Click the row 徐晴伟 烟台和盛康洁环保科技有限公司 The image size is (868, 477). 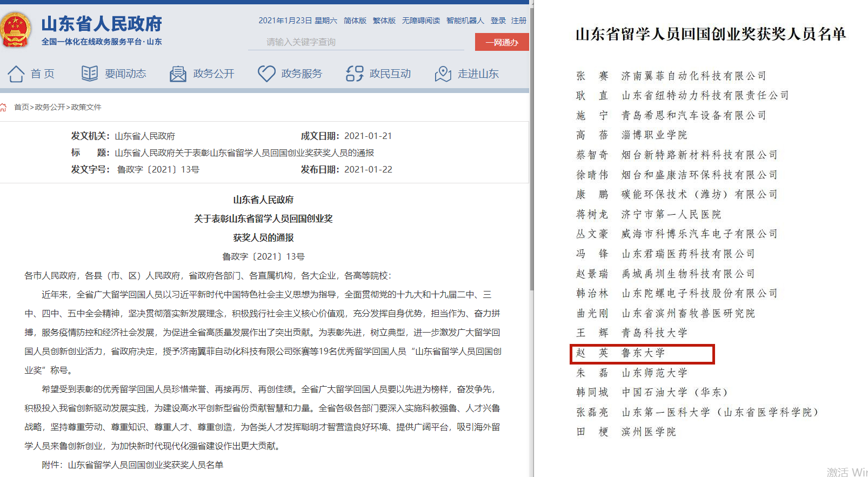tap(677, 175)
